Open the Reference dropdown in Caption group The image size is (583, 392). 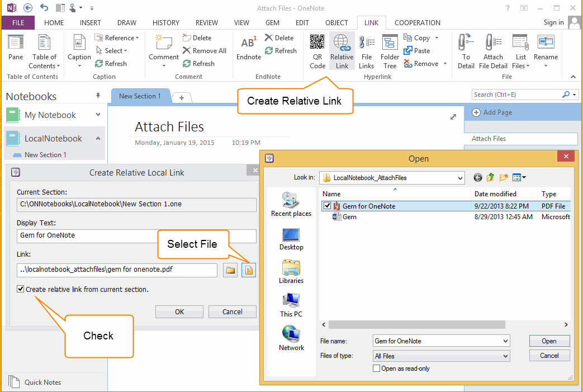click(116, 38)
